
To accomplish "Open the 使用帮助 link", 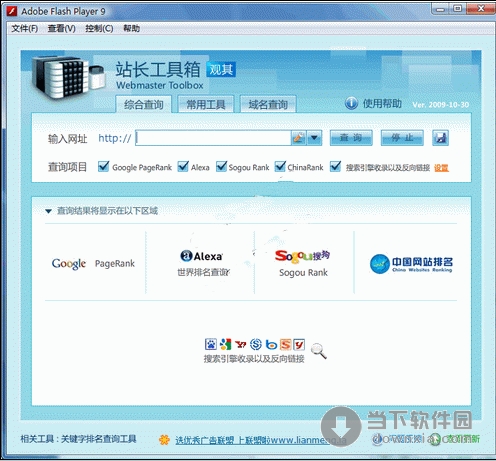I will tap(382, 104).
